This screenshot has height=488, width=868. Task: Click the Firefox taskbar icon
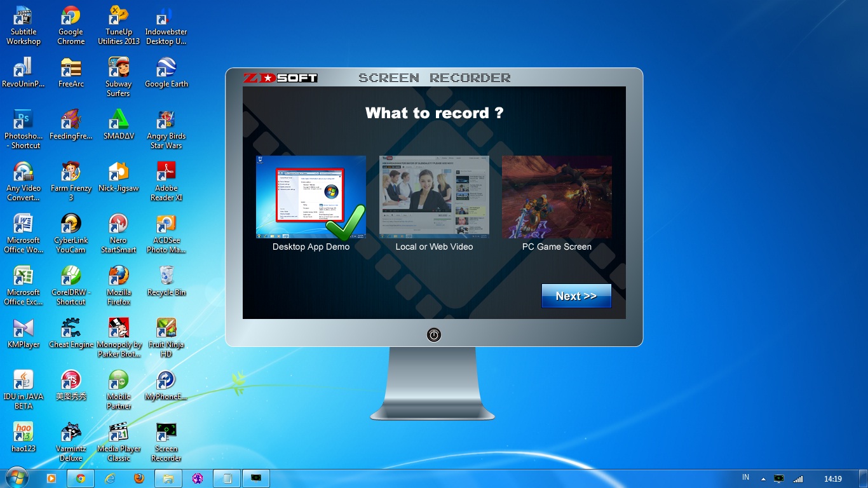(x=139, y=478)
